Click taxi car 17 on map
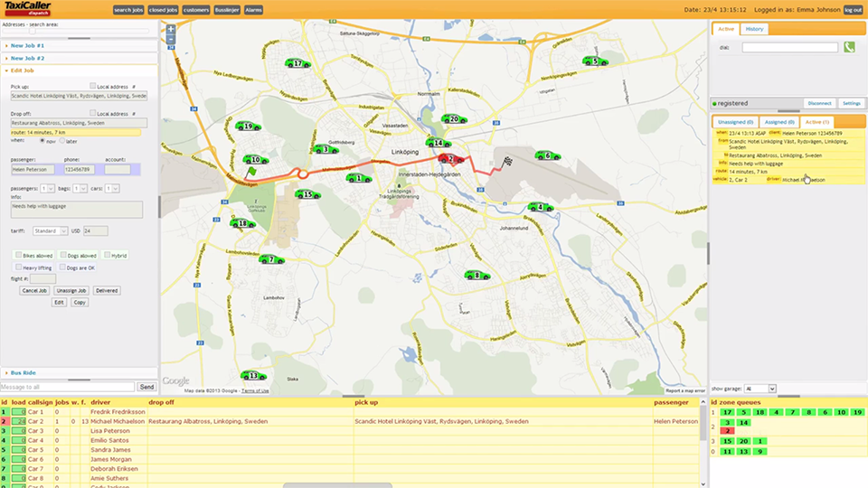The width and height of the screenshot is (868, 488). (297, 63)
